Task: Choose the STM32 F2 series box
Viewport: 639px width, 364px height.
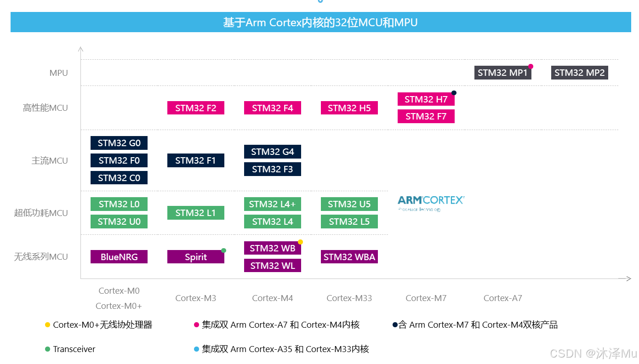Action: [x=196, y=108]
